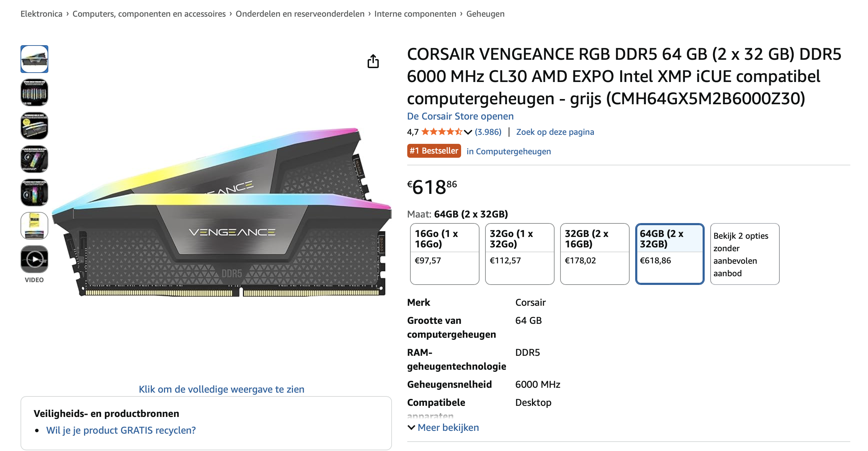The width and height of the screenshot is (868, 451).
Task: Open Bekijk 2 opties zonder aanbevolen aanbod
Action: pyautogui.click(x=745, y=254)
